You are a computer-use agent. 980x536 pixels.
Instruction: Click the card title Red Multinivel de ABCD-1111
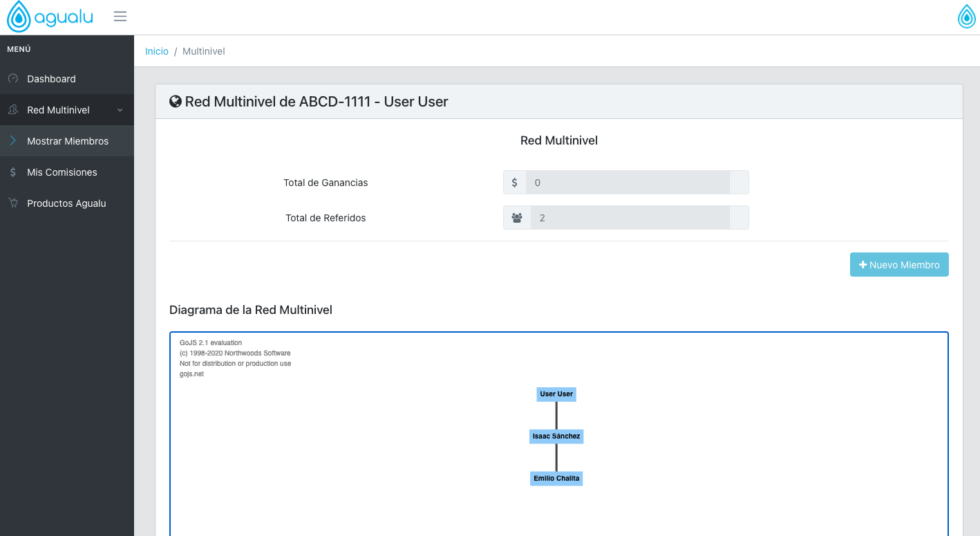tap(317, 102)
